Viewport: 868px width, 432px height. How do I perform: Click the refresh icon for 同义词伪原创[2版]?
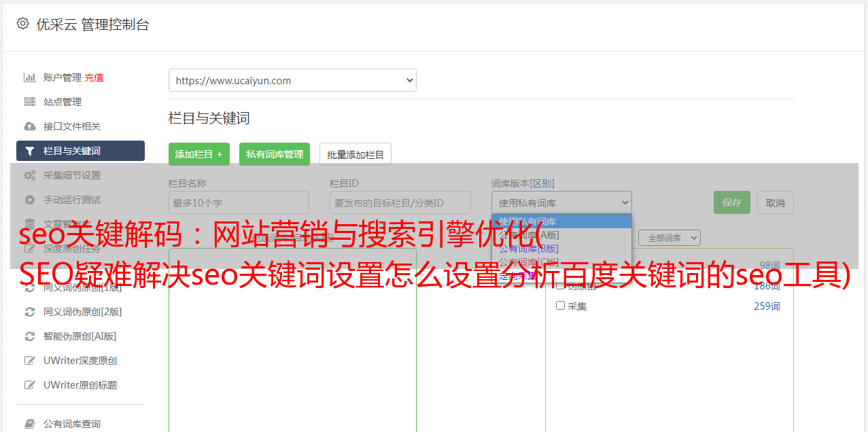(30, 312)
